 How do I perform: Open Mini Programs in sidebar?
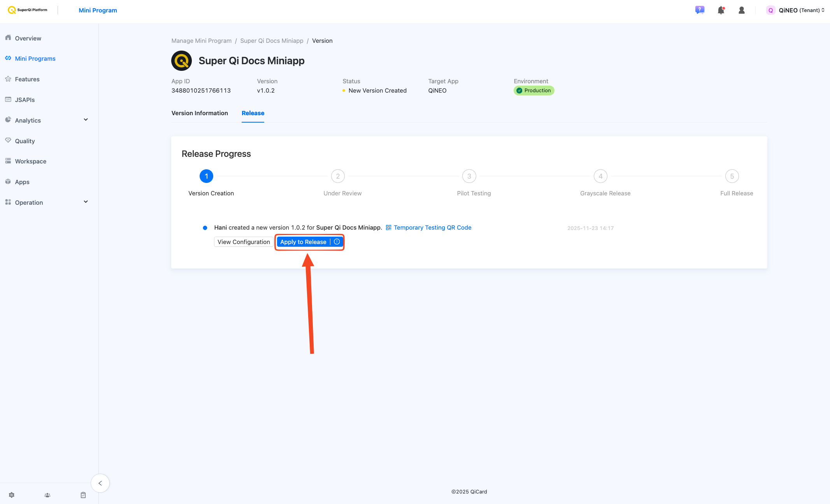(x=35, y=58)
